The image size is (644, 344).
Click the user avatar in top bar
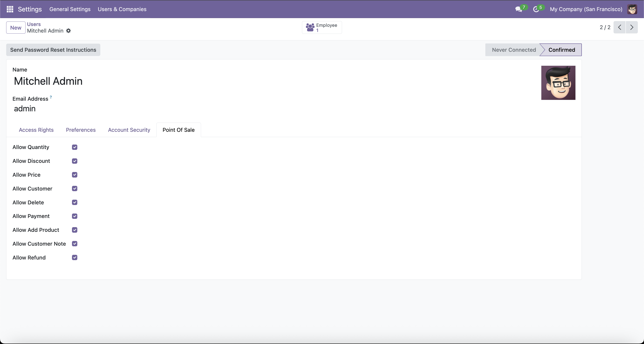click(x=632, y=9)
